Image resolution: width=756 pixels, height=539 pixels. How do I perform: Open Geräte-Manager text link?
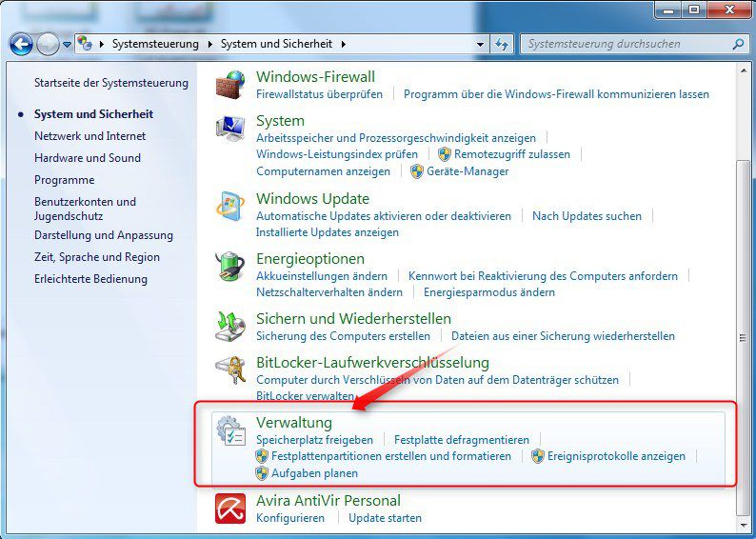click(468, 171)
